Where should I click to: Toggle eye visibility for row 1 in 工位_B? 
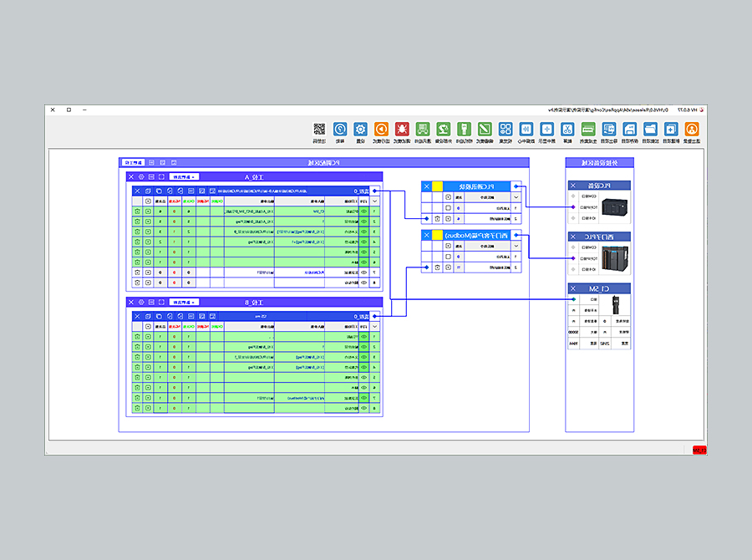click(x=364, y=337)
